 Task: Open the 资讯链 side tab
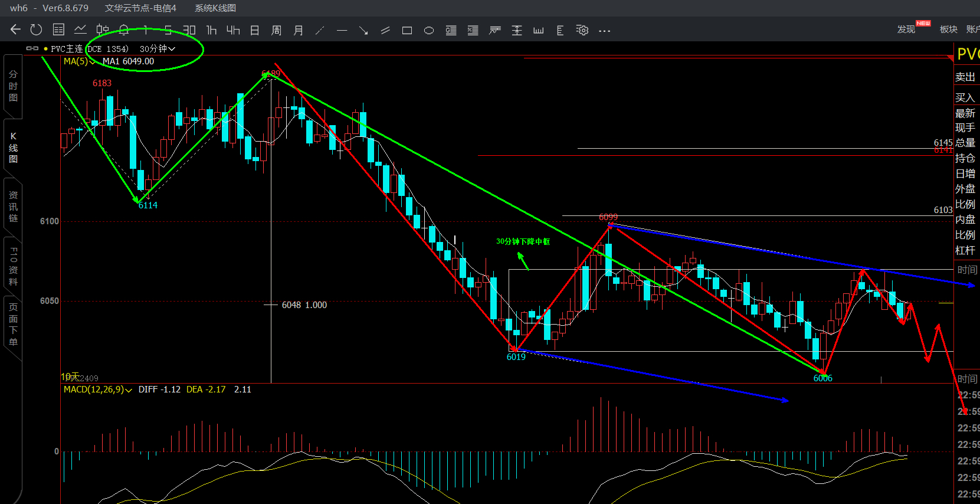click(13, 207)
